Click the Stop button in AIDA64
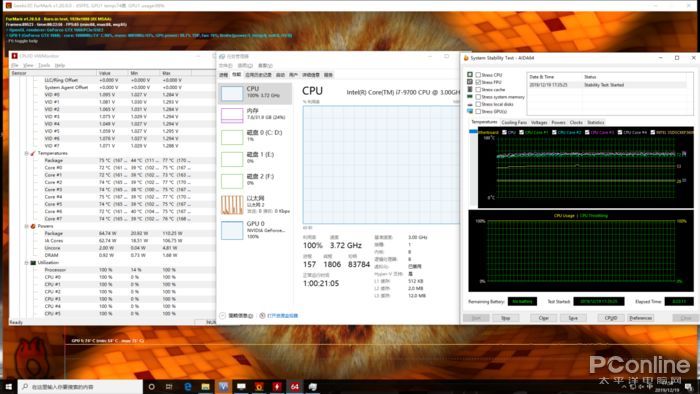Viewport: 700px width, 394px height. pos(506,318)
